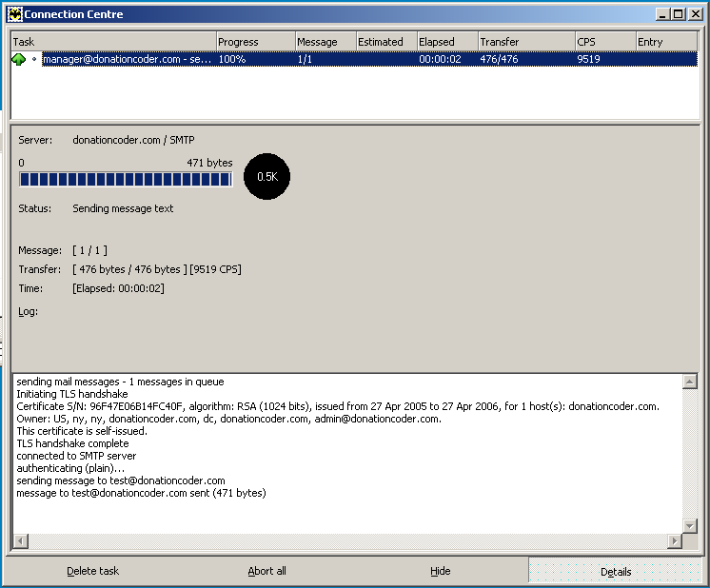Click the 0.5K black circle indicator
710x588 pixels.
click(x=266, y=177)
